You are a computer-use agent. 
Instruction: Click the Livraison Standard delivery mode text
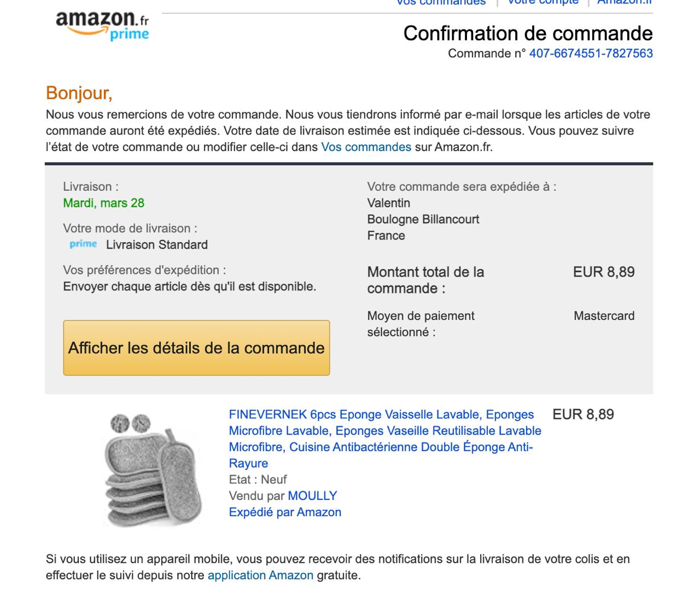[157, 244]
